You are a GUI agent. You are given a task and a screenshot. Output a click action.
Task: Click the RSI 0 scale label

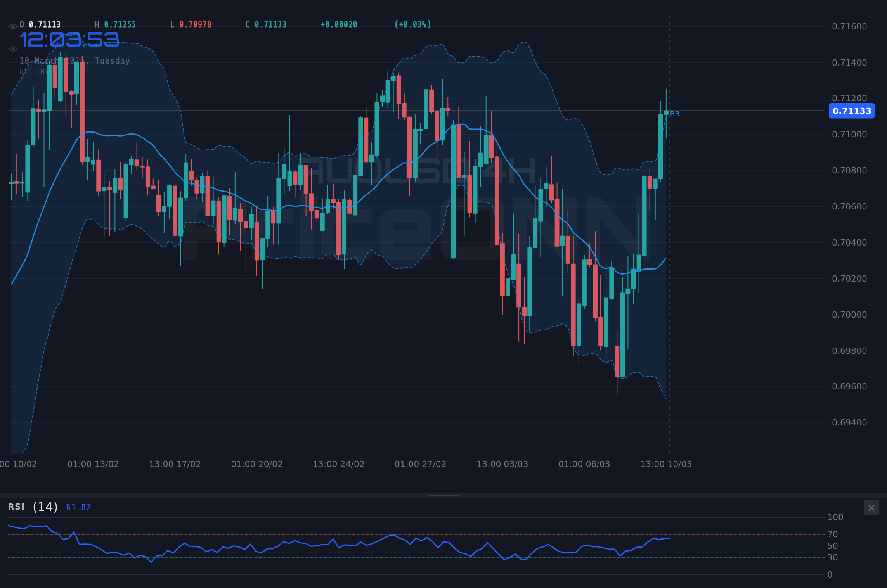tap(830, 575)
